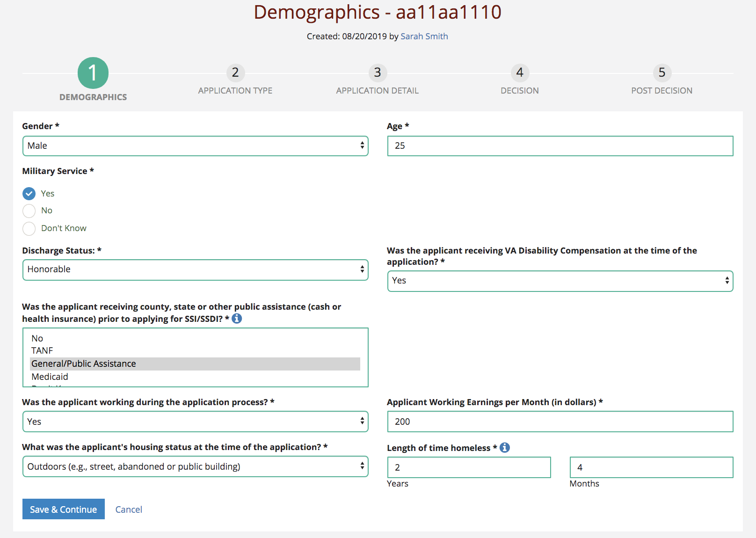Jump to step 5 Post Decision
This screenshot has width=756, height=538.
[661, 73]
